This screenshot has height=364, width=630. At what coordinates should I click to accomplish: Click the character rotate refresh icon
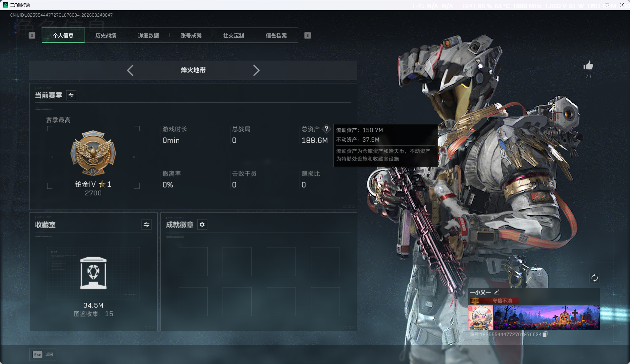tap(595, 278)
